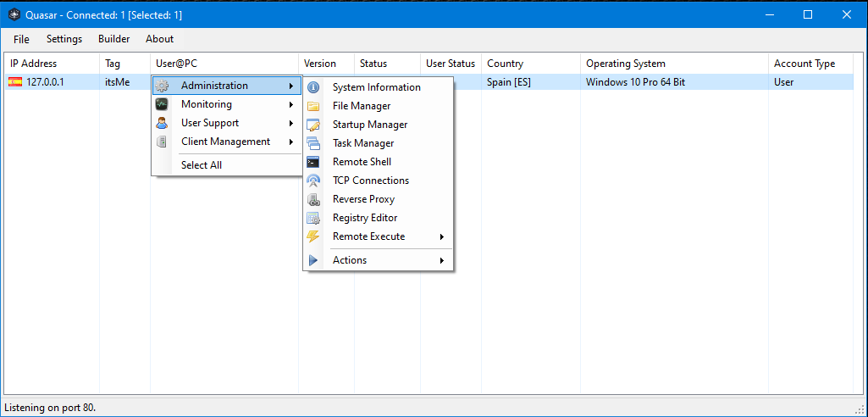The width and height of the screenshot is (868, 417).
Task: Maximize the Quasar window
Action: tap(808, 15)
